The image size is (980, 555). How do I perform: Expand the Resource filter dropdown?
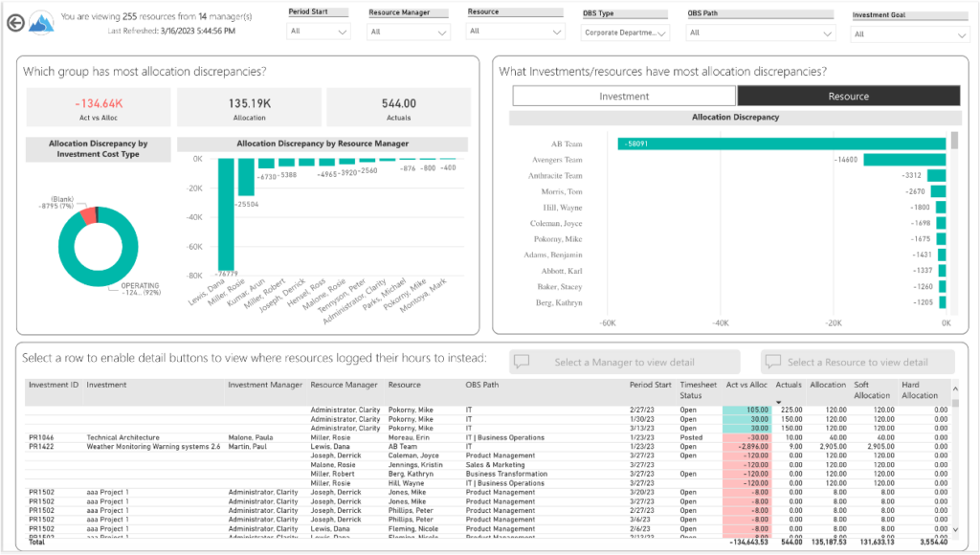514,30
